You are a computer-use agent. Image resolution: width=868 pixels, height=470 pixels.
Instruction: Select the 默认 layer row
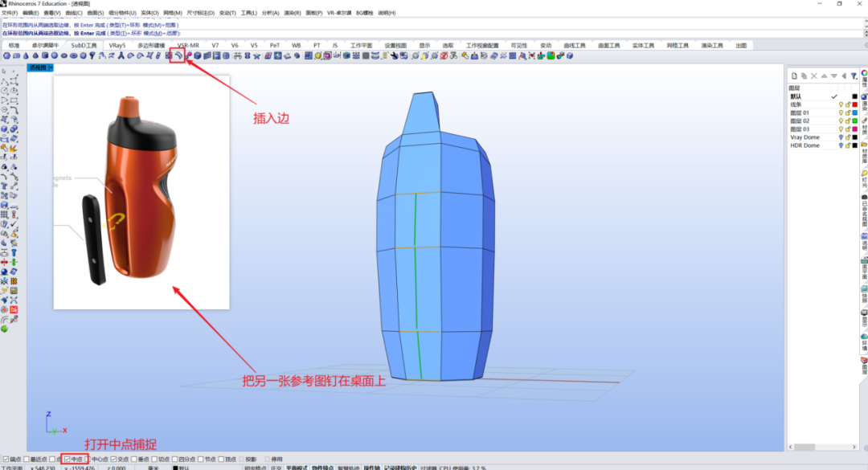coord(823,96)
